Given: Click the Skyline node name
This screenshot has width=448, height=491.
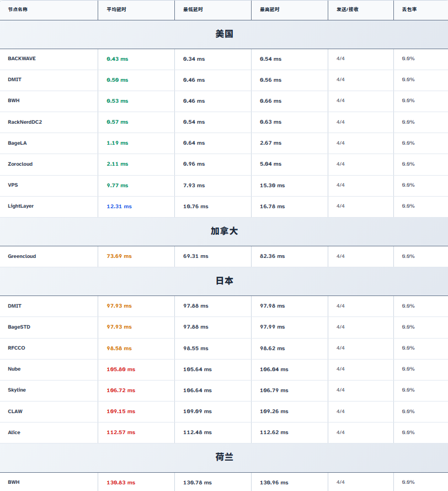Looking at the screenshot, I should [17, 390].
